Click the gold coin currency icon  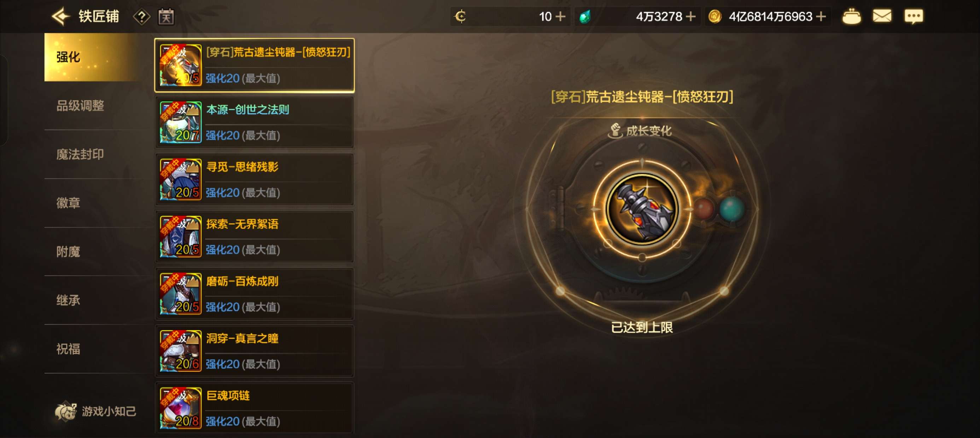coord(715,17)
